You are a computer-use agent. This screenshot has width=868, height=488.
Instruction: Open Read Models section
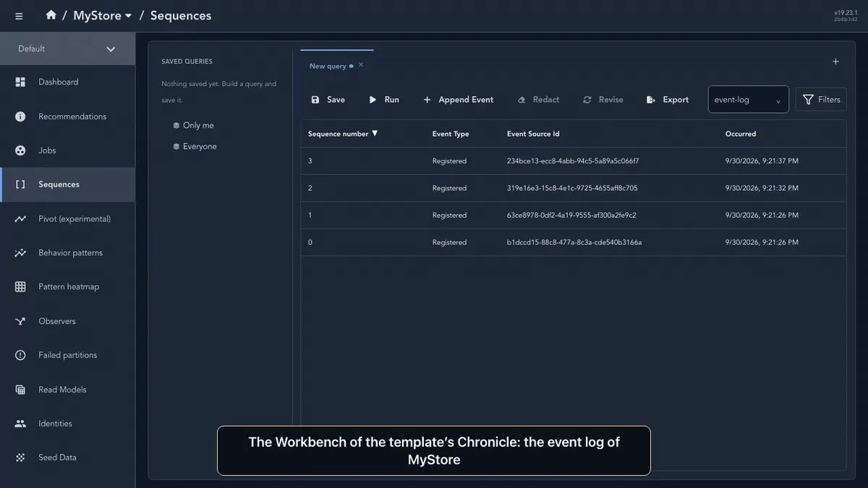[x=67, y=390]
